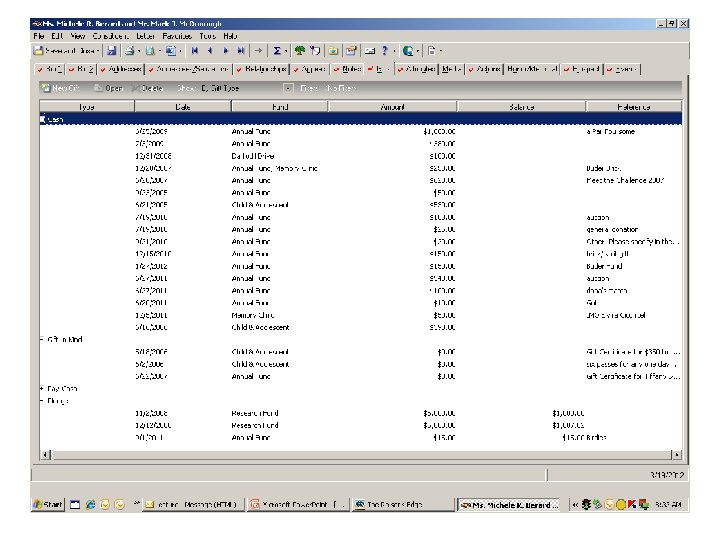This screenshot has height=540, width=720.
Task: Sort by the Amount column header
Action: [392, 107]
